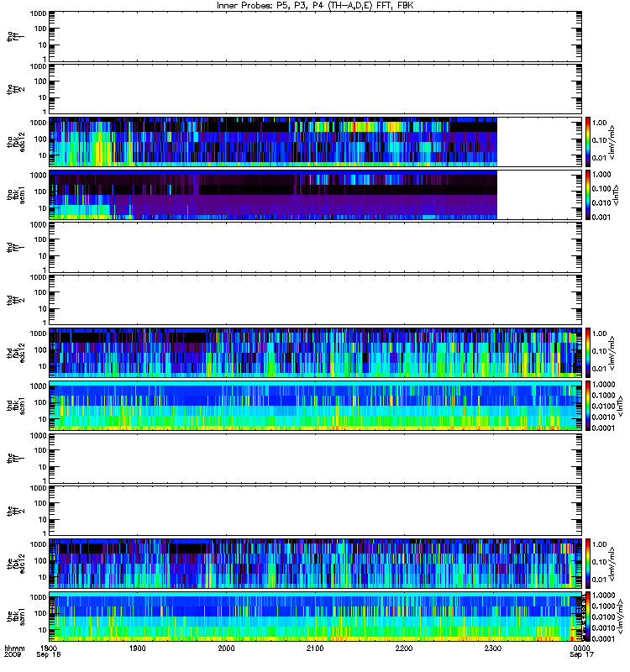Image resolution: width=630 pixels, height=672 pixels.
Task: Click the '2200' time axis label
Action: [404, 648]
